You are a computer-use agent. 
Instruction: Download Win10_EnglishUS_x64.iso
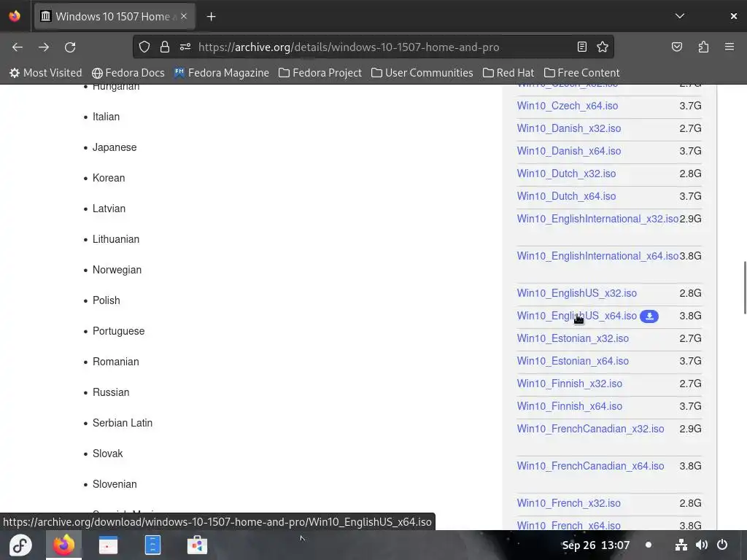click(577, 316)
